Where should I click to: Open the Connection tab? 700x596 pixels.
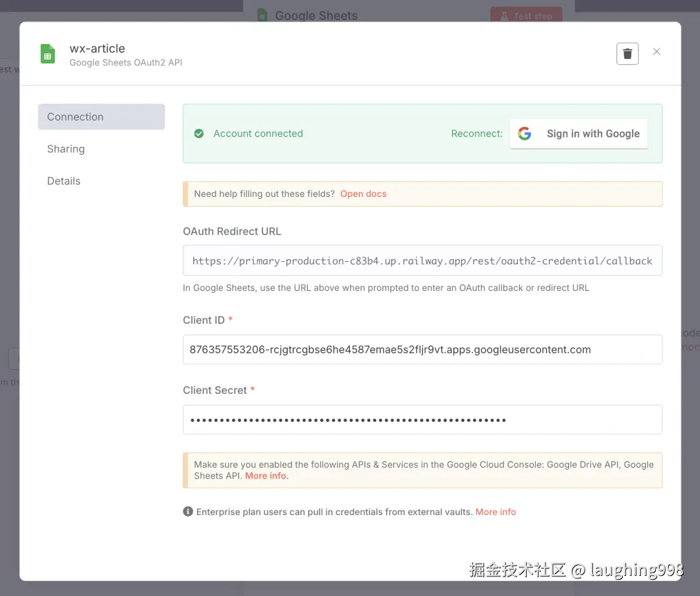point(101,117)
